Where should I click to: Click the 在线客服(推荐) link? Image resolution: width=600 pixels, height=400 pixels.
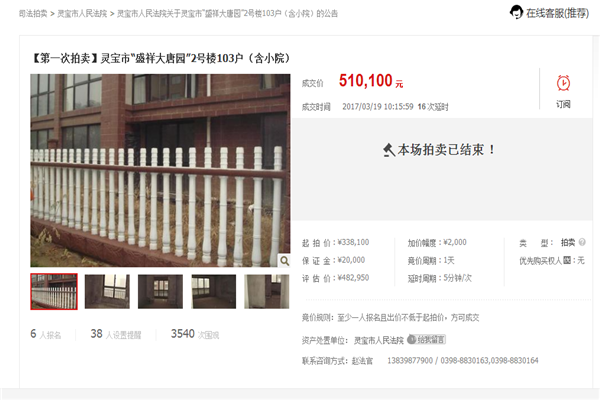coord(557,13)
